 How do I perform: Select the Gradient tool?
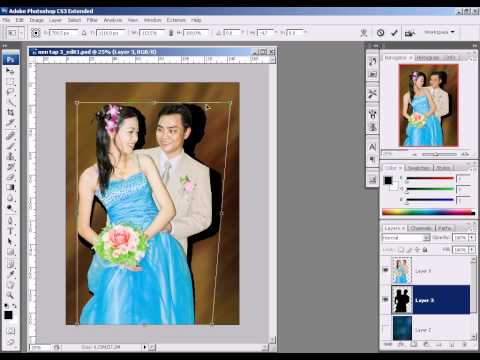10,187
